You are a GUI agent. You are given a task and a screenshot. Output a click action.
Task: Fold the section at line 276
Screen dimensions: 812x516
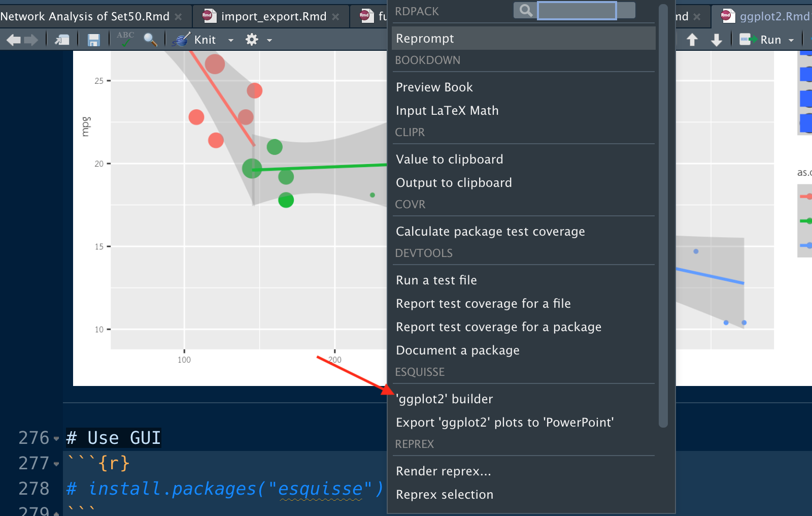tap(56, 438)
